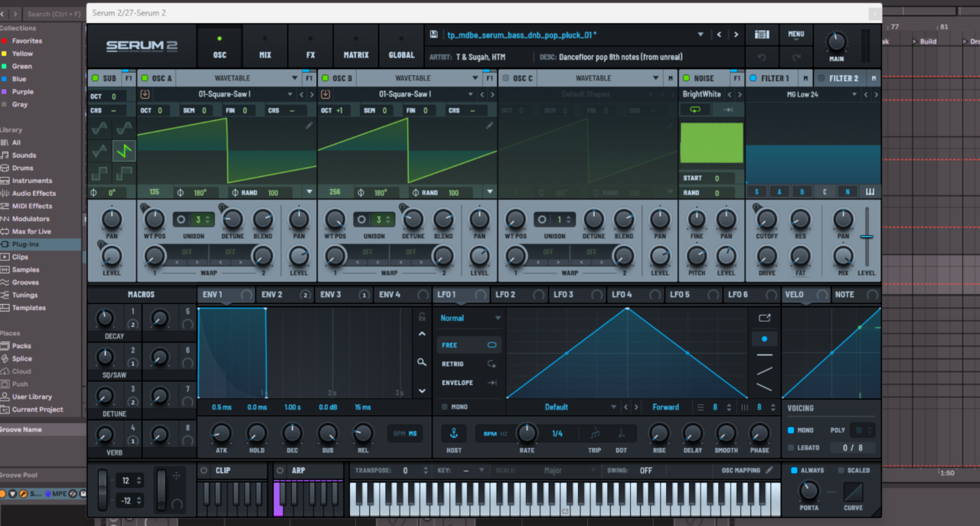Disable OSC A power toggle
Viewport: 980px width, 526px height.
click(x=145, y=78)
